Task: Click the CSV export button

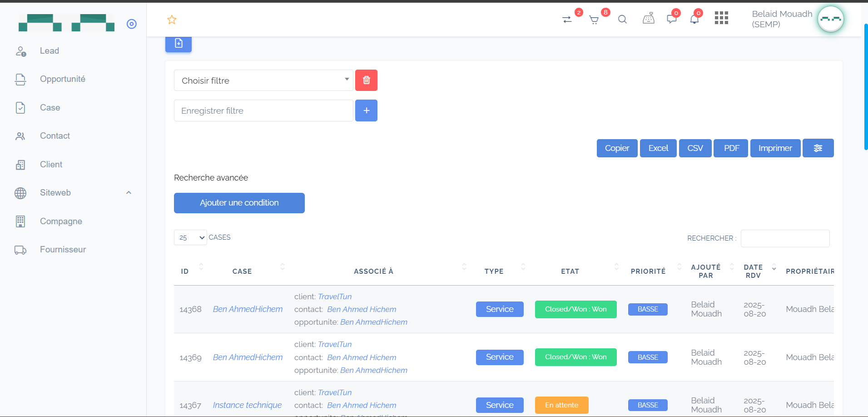Action: click(695, 148)
